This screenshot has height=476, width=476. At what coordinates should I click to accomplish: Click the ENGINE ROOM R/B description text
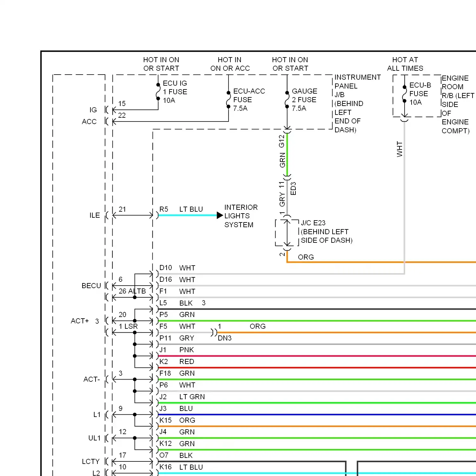pos(458,104)
